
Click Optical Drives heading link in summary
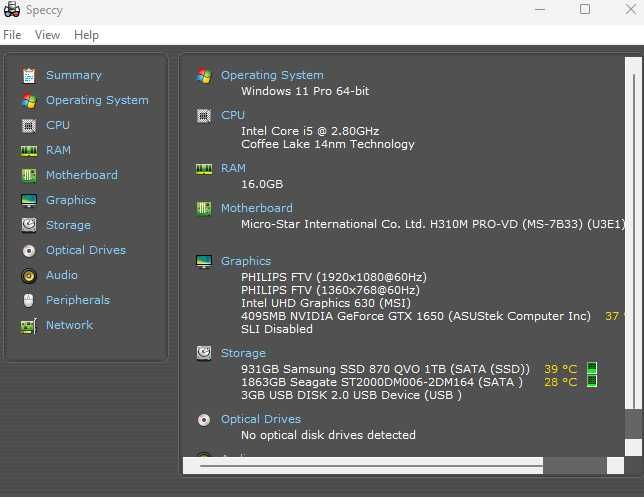[261, 419]
